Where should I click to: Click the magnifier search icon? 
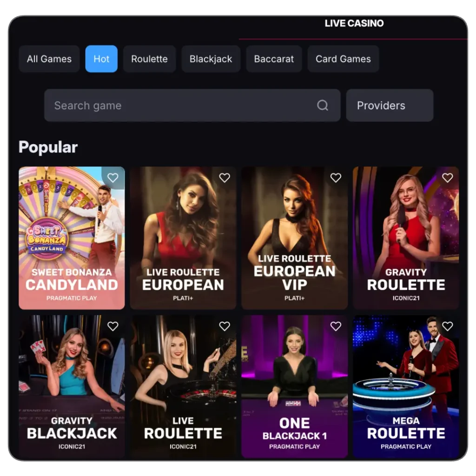click(323, 106)
